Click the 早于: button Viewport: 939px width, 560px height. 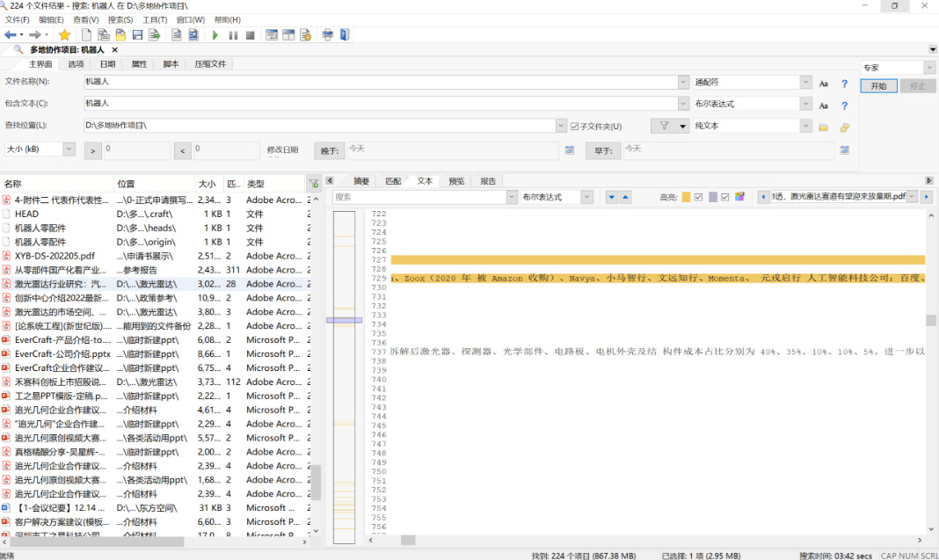point(603,150)
